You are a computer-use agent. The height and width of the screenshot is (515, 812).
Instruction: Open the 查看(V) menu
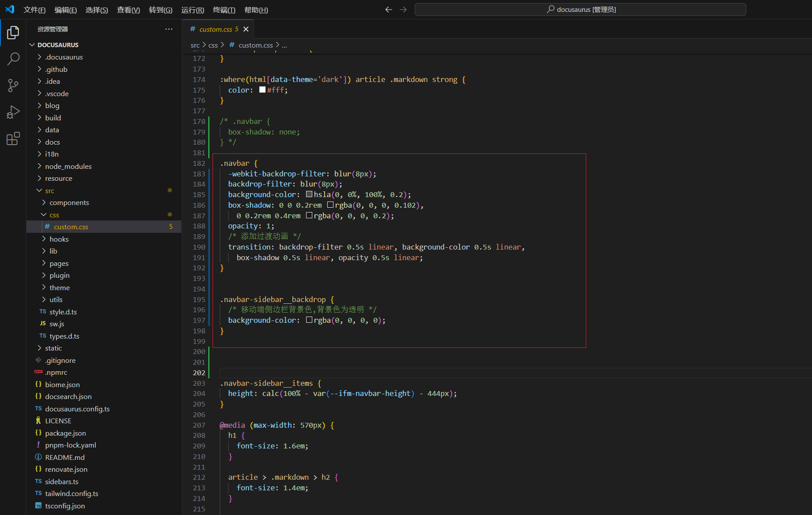coord(128,10)
